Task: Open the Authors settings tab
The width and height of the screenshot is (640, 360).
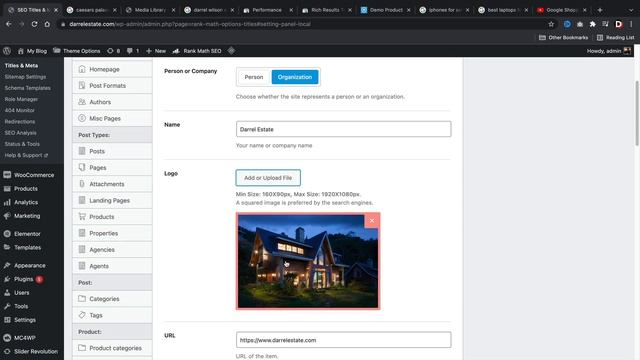Action: pos(112,102)
